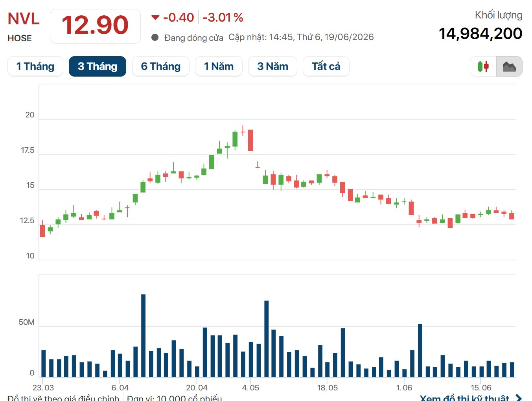
Task: Select the 6 Tháng time range
Action: tap(161, 66)
